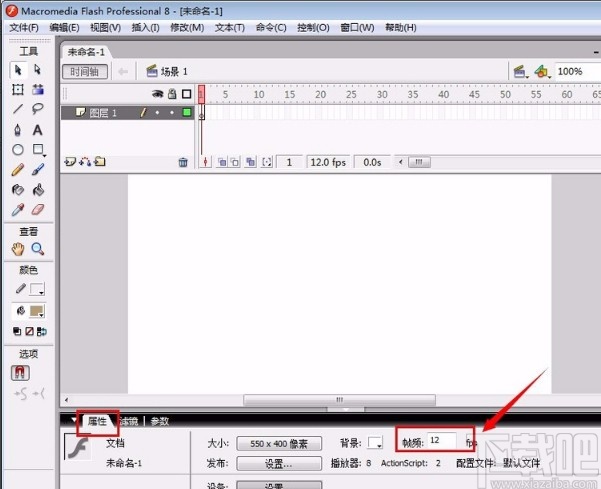Click the Delete Layer trash icon

point(183,162)
